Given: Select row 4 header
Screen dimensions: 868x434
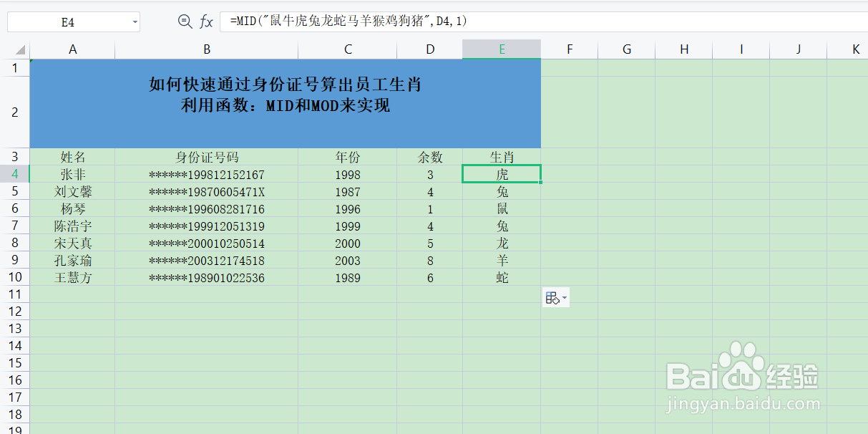Looking at the screenshot, I should 15,174.
